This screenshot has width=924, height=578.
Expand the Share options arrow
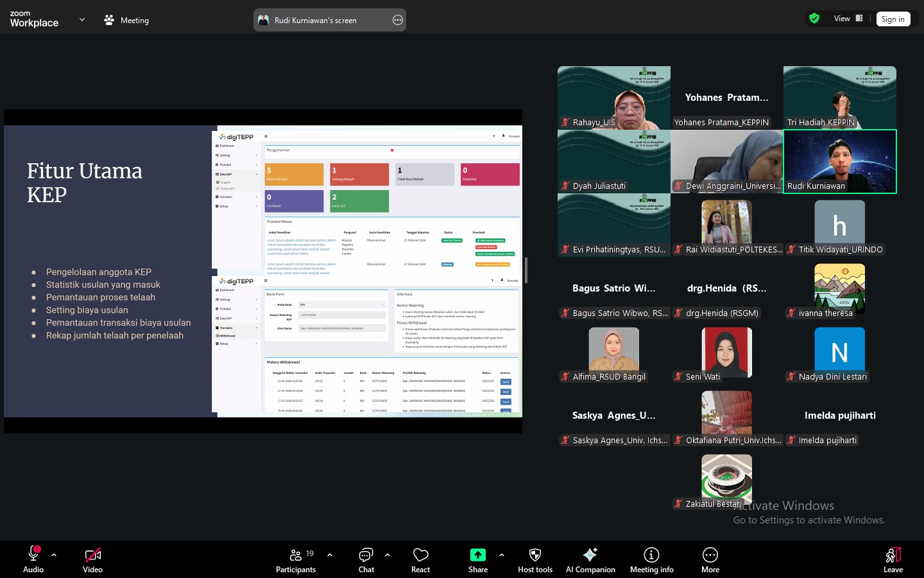502,555
